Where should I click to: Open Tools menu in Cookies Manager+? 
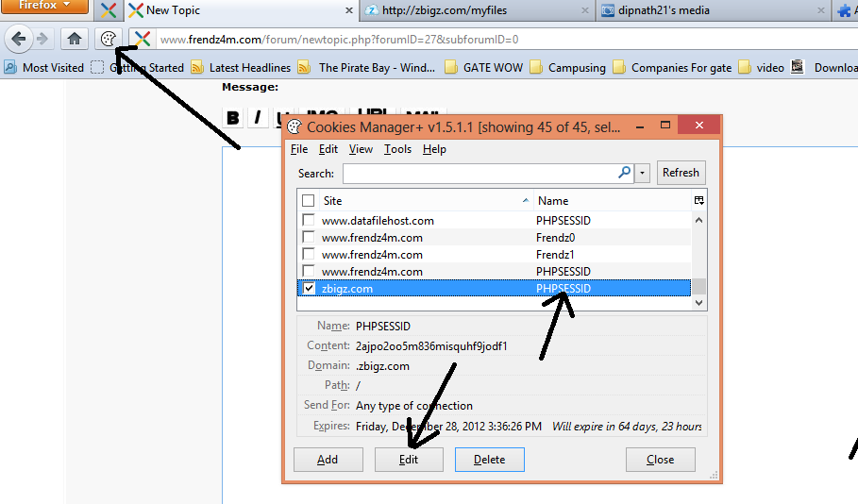(397, 149)
